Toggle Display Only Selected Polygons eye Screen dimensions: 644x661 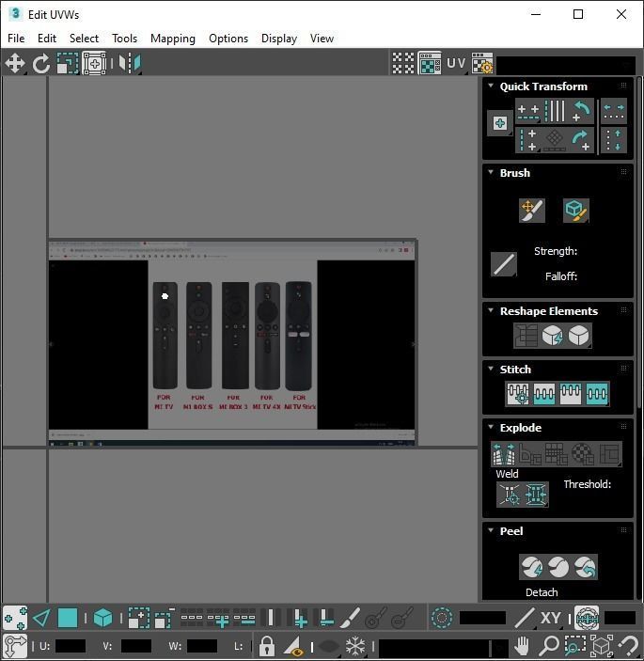point(294,645)
